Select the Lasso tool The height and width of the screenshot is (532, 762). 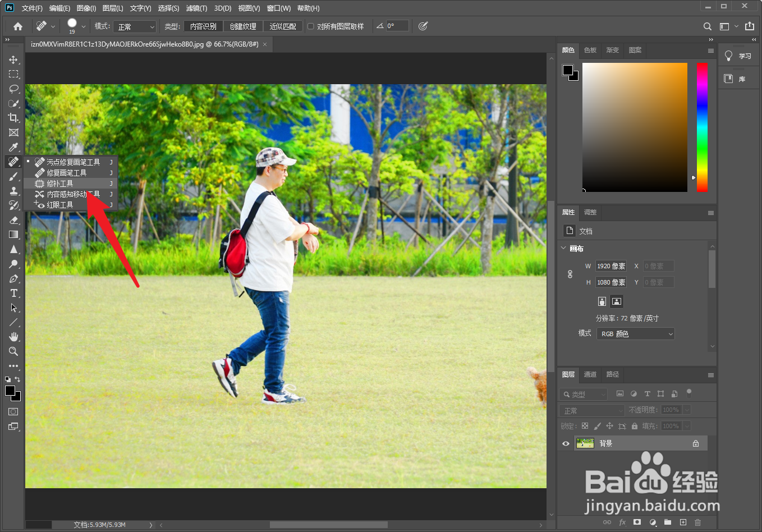(13, 89)
